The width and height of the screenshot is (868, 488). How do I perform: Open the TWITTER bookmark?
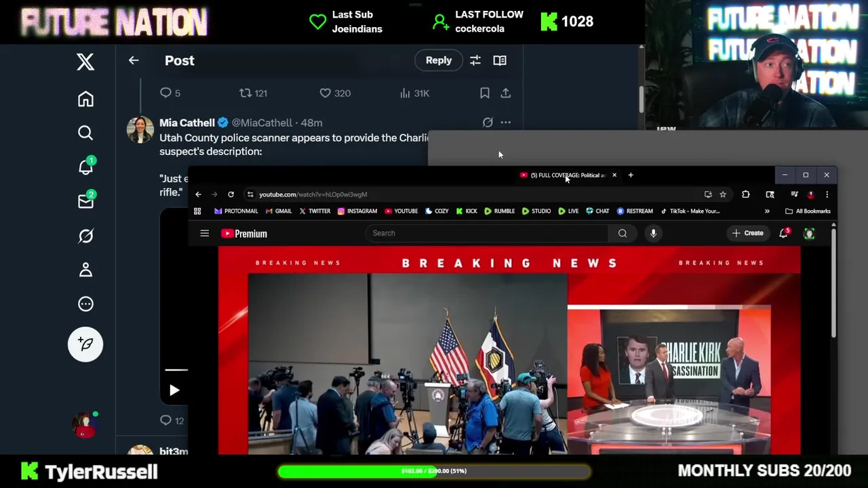pos(314,211)
